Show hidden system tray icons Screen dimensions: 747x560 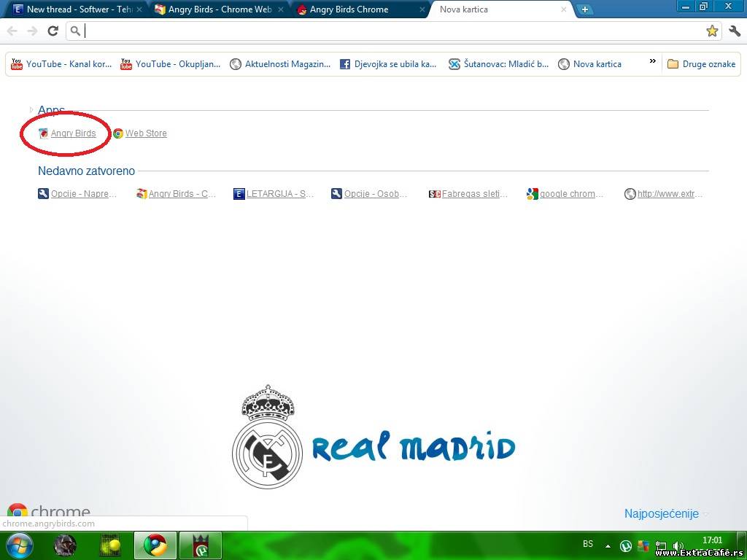click(608, 545)
